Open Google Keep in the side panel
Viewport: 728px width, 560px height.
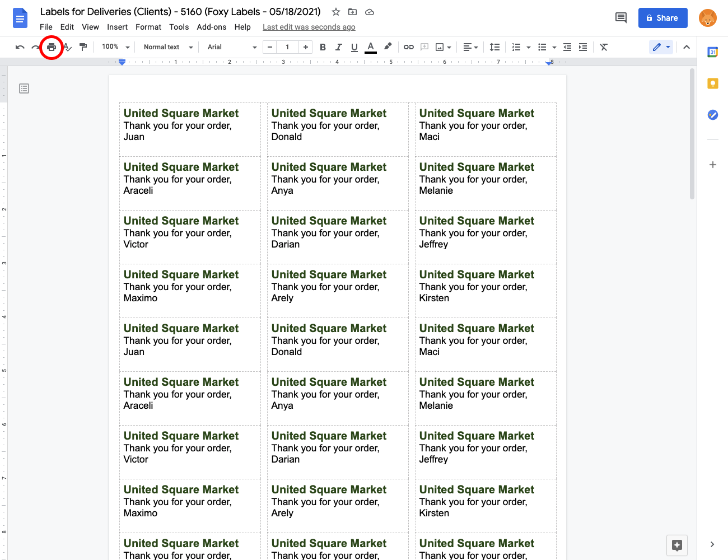pyautogui.click(x=712, y=82)
